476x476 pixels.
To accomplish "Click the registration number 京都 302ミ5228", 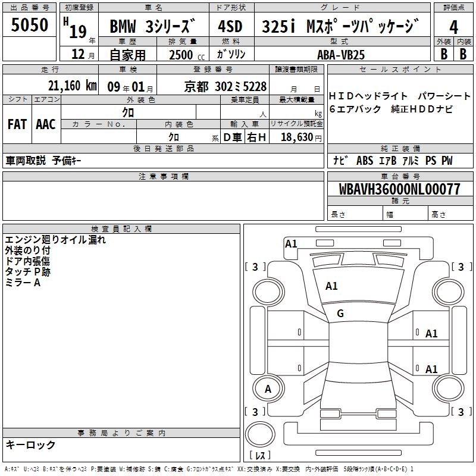I will pos(226,87).
